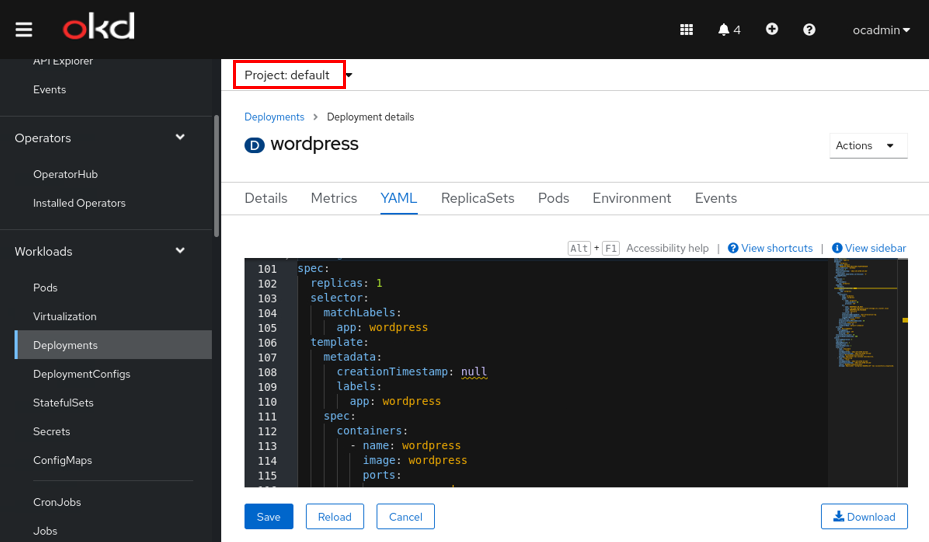Switch to the Events tab
929x542 pixels.
pyautogui.click(x=716, y=198)
